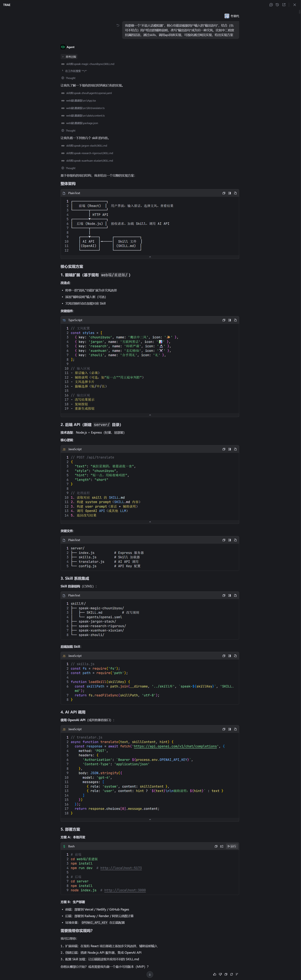Click the revert arrow beside the user message
This screenshot has width=301, height=980.
click(x=118, y=26)
